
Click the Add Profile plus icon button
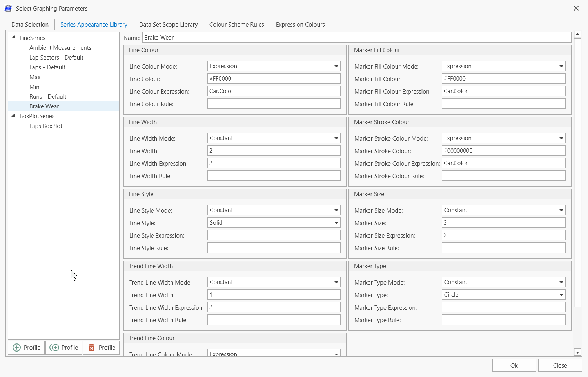tap(26, 348)
